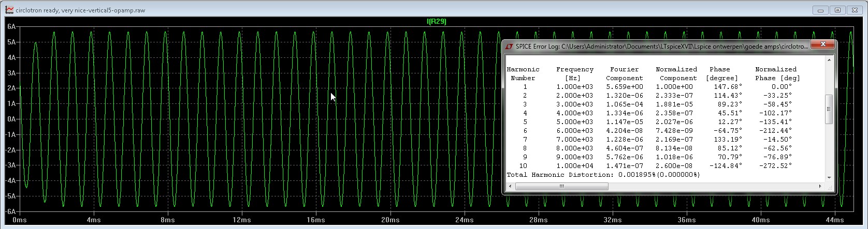Viewport: 868px width, 229px height.
Task: Click the error log horizontal scrollbar thumb
Action: tap(561, 186)
